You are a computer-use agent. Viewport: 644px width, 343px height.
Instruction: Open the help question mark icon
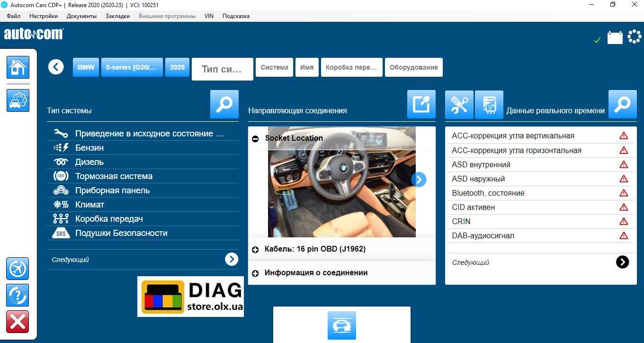point(18,296)
